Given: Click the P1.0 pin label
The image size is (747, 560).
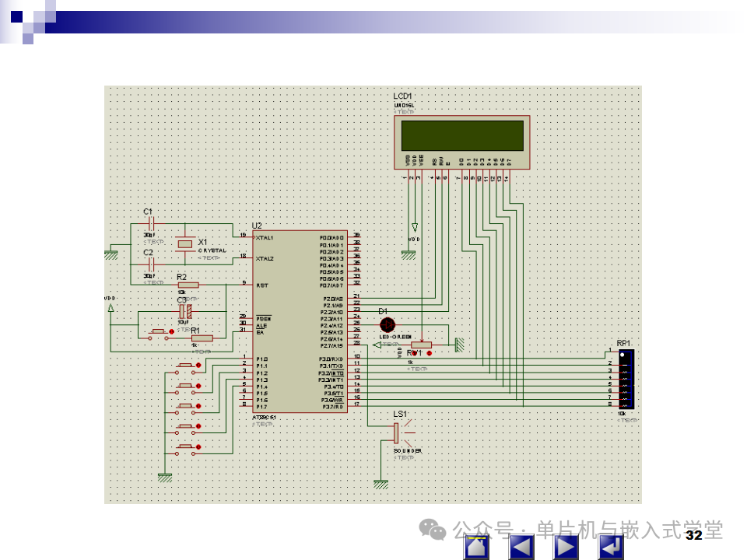Looking at the screenshot, I should 262,359.
